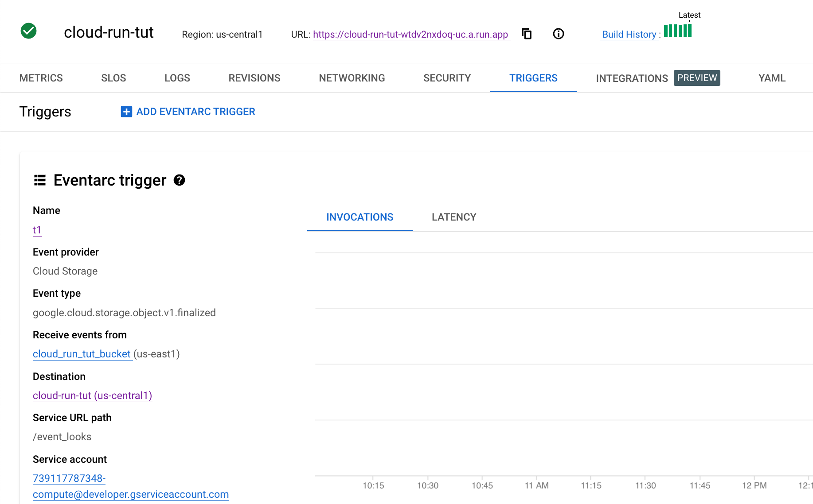The image size is (813, 504).
Task: Click the cloud-run-tut service title
Action: tap(109, 32)
